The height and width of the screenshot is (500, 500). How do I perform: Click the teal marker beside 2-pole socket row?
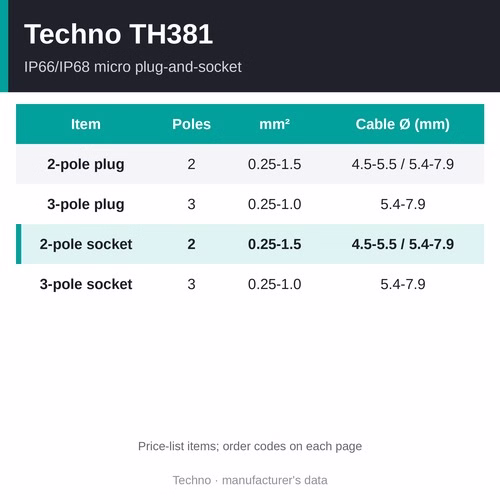click(x=19, y=244)
